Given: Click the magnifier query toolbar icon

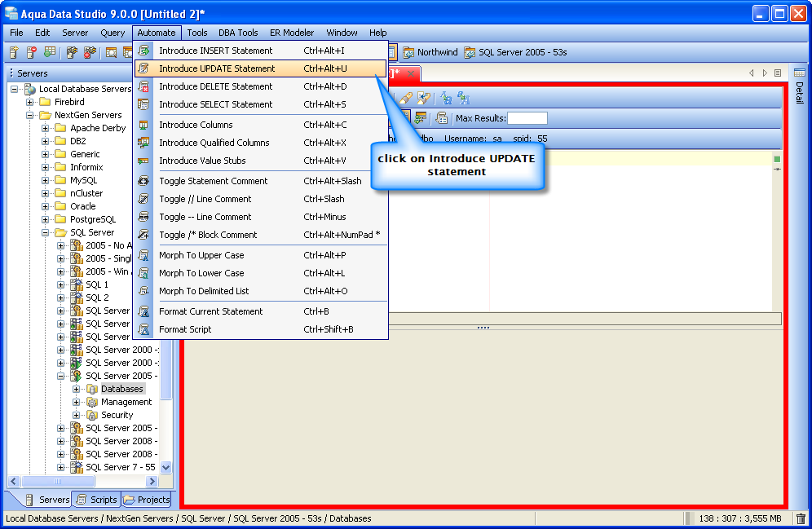Looking at the screenshot, I should point(112,52).
